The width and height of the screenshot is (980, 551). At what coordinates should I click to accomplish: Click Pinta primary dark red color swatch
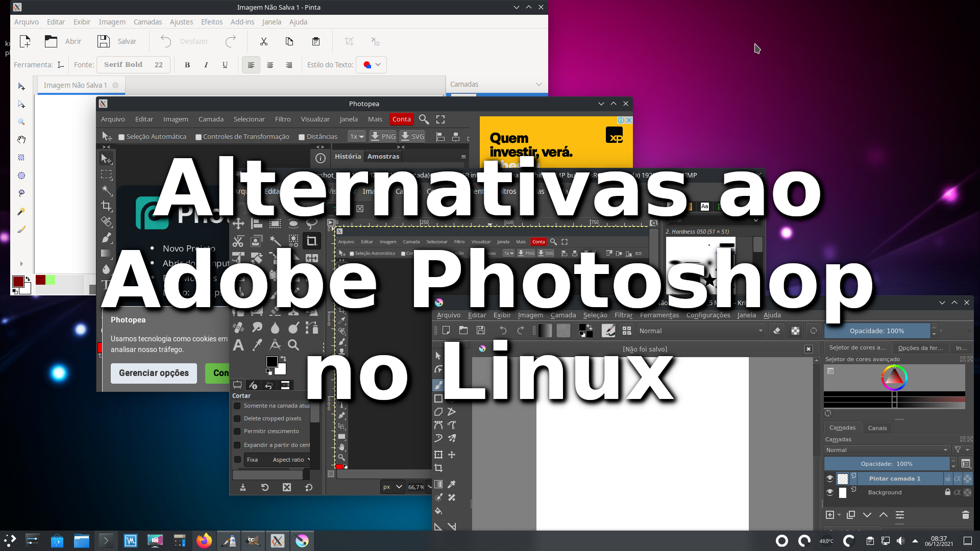tap(18, 282)
